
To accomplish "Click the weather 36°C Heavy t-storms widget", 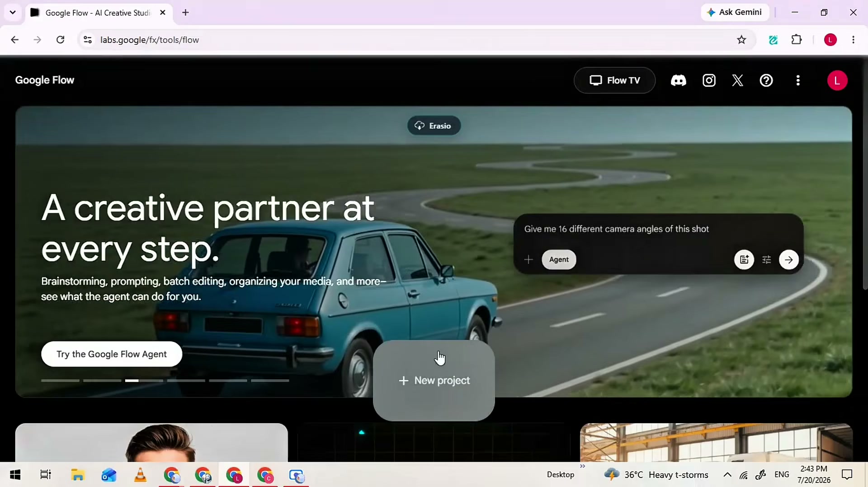I will pos(656,475).
